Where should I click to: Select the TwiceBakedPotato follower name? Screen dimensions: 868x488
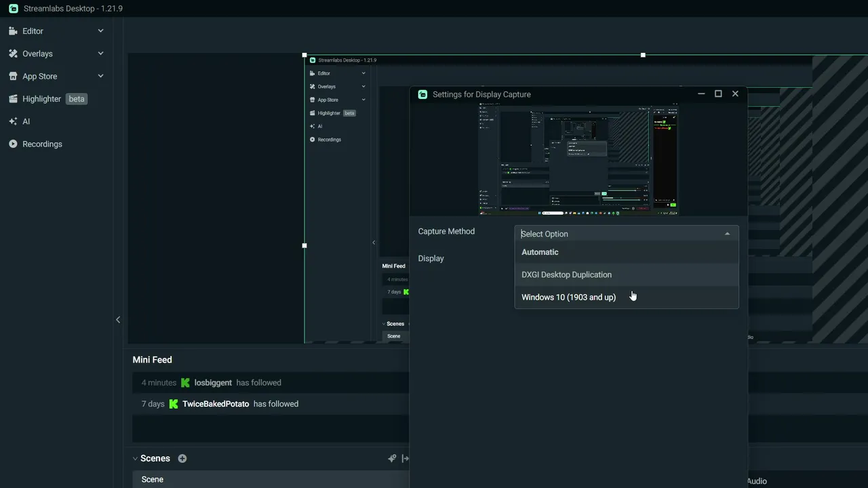point(216,404)
